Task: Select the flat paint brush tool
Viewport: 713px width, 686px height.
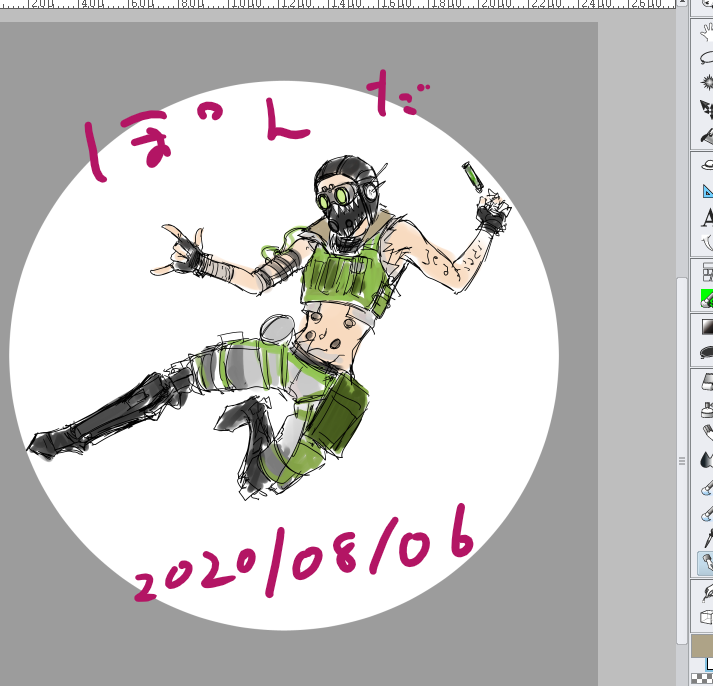Action: pyautogui.click(x=708, y=433)
